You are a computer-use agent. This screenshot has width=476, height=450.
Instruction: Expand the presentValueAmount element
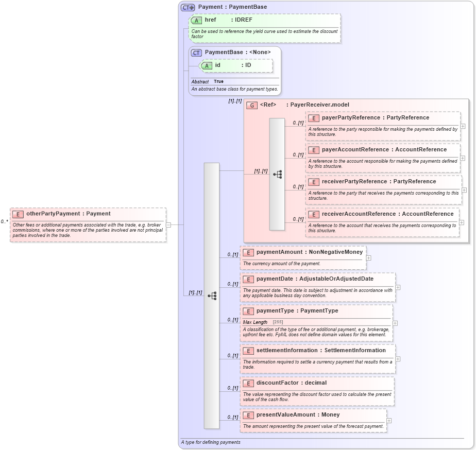389,421
